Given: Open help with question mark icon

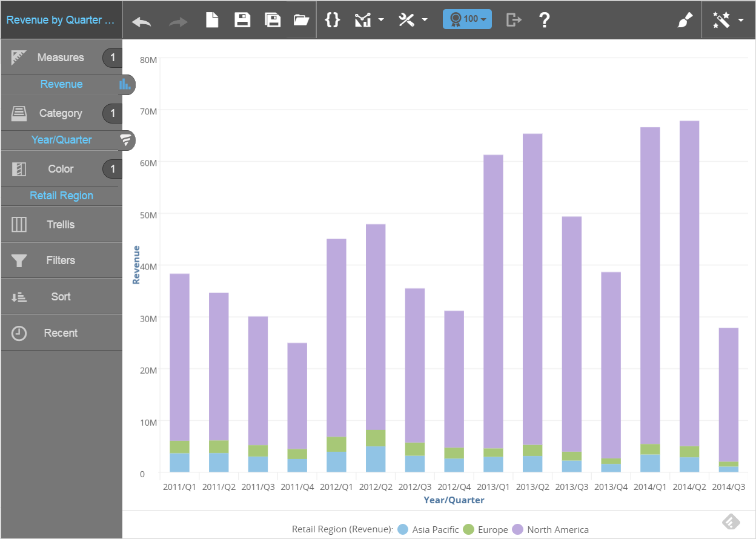Looking at the screenshot, I should coord(544,20).
